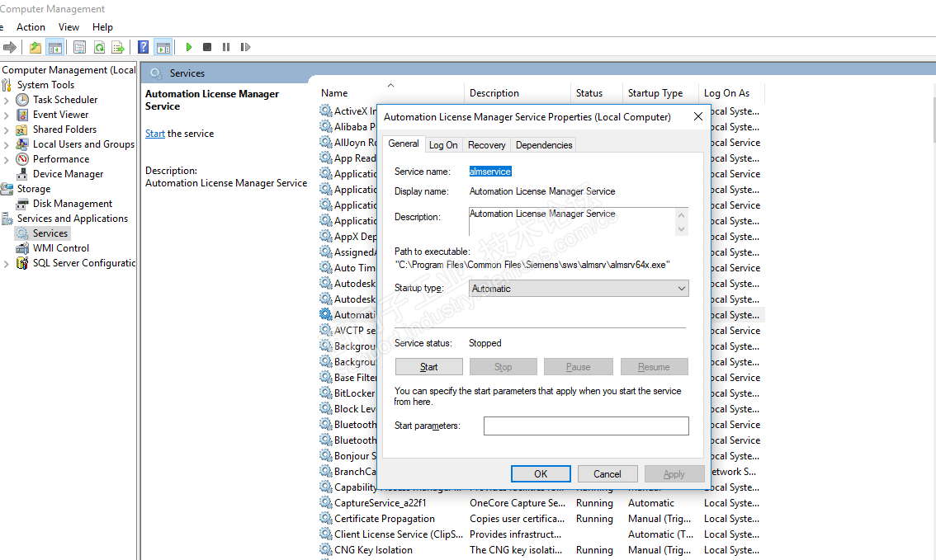Click Cancel in the properties dialog

[607, 474]
